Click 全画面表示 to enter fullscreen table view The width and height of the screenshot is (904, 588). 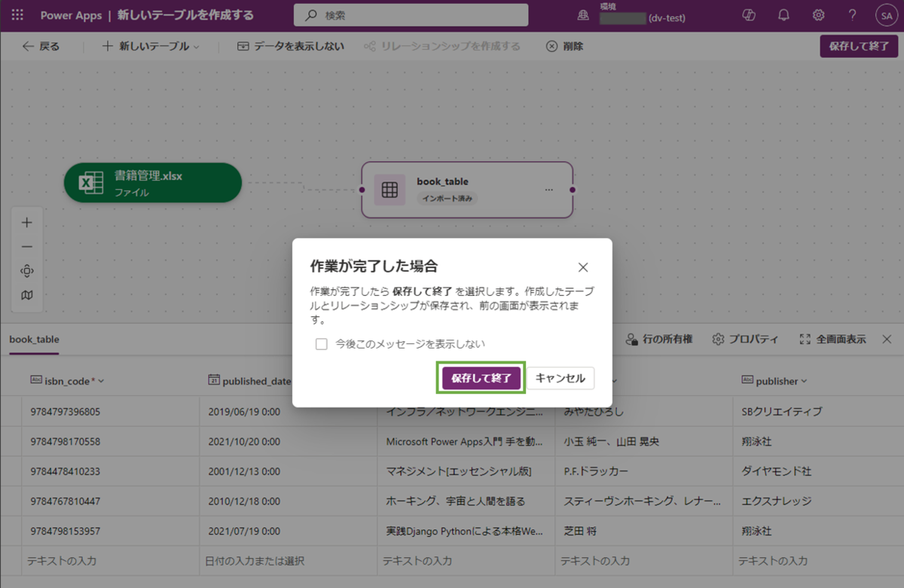pos(833,339)
